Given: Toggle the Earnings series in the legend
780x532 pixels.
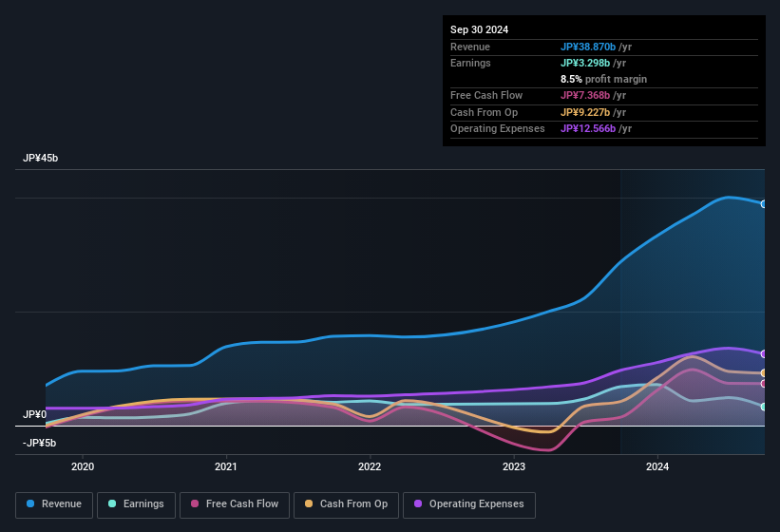Looking at the screenshot, I should point(136,504).
